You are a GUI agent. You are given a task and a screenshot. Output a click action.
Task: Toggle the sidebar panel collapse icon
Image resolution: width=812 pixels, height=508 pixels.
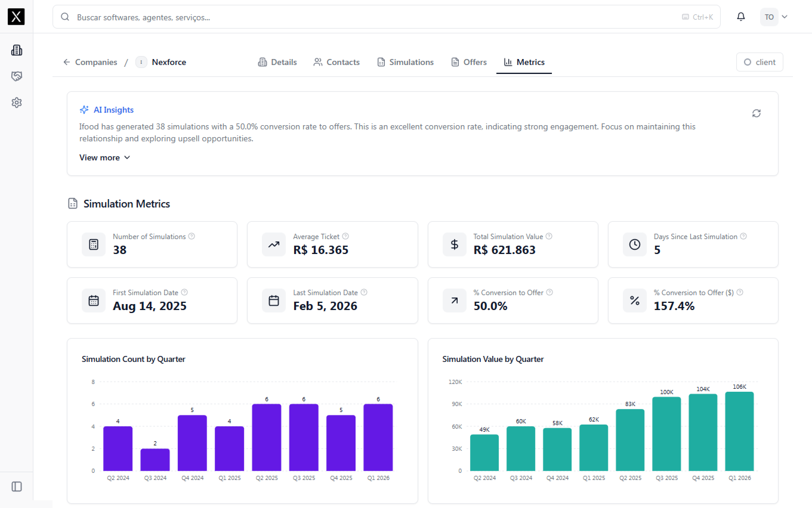(x=16, y=487)
